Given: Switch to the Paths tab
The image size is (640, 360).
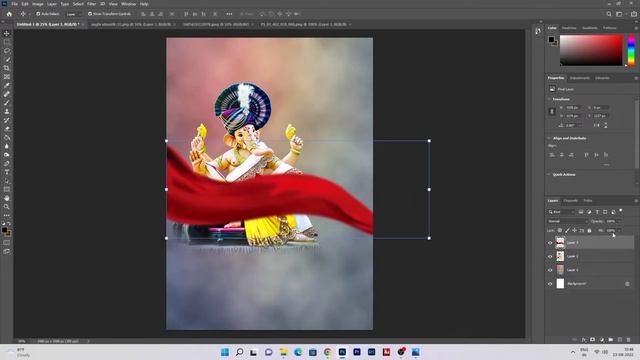Looking at the screenshot, I should click(588, 201).
